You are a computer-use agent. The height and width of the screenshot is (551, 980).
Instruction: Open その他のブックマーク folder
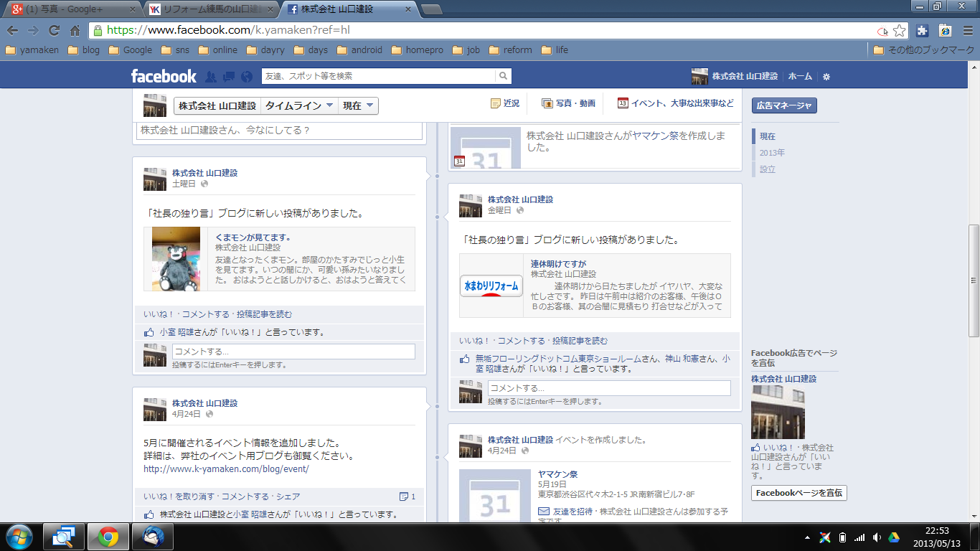(x=925, y=50)
